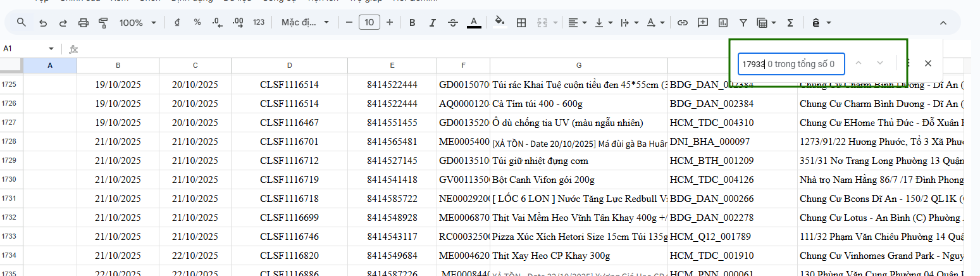Open the font dropdown Mặc đị...
Viewport: 980px width, 276px height.
click(x=306, y=23)
